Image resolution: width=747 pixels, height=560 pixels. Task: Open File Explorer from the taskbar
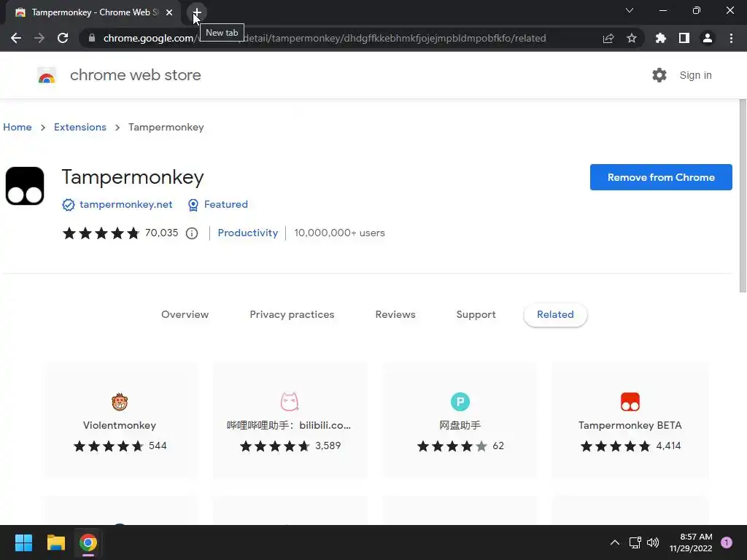click(55, 542)
